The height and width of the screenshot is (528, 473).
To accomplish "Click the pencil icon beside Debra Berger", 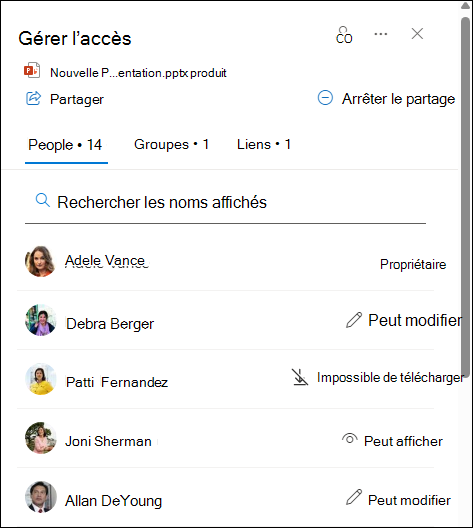I will tap(354, 320).
